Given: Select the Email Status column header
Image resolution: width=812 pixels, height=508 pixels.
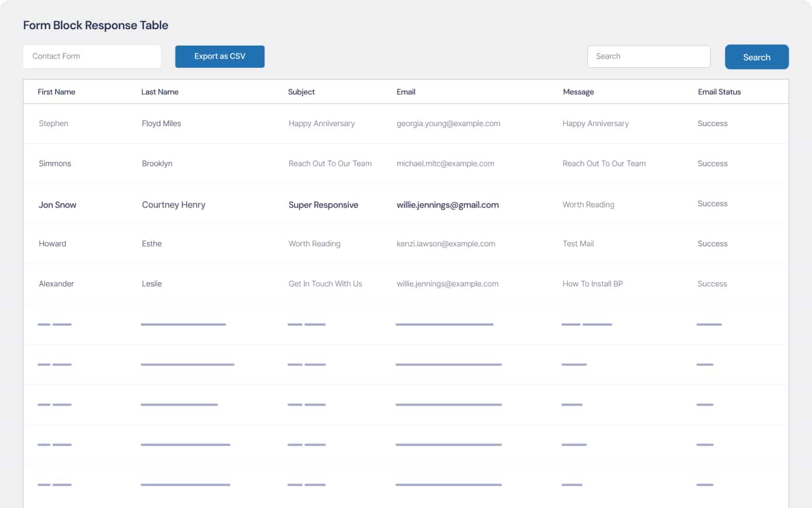Looking at the screenshot, I should pyautogui.click(x=719, y=92).
